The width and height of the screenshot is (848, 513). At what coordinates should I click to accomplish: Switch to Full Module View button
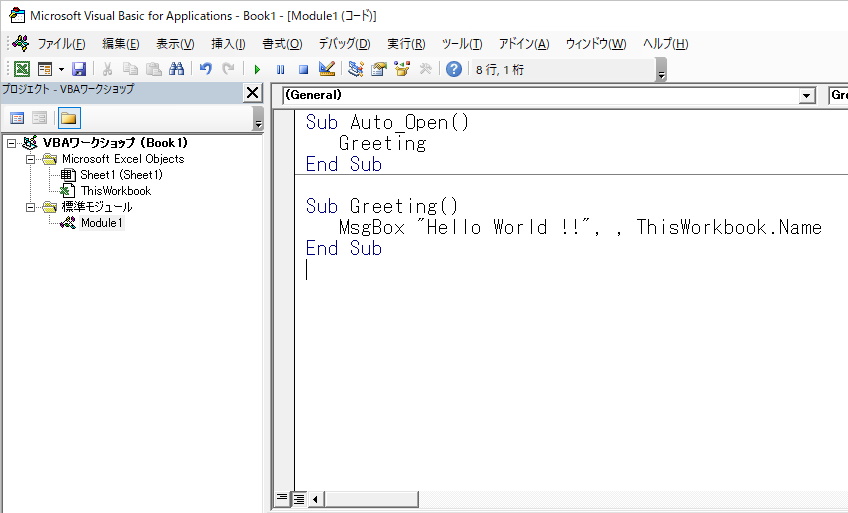click(299, 498)
